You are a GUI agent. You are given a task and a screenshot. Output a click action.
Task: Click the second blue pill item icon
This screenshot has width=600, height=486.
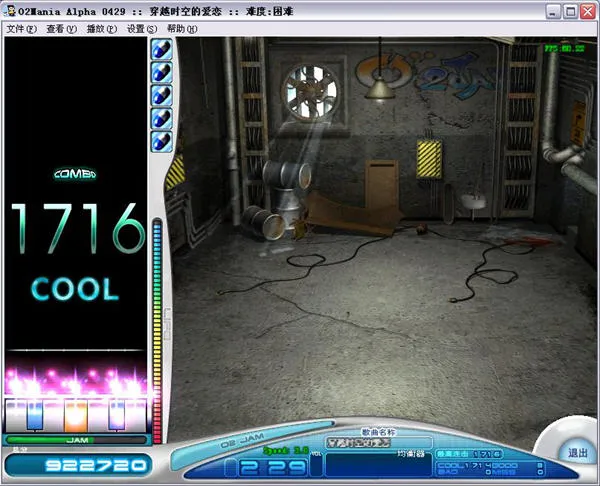[x=161, y=72]
